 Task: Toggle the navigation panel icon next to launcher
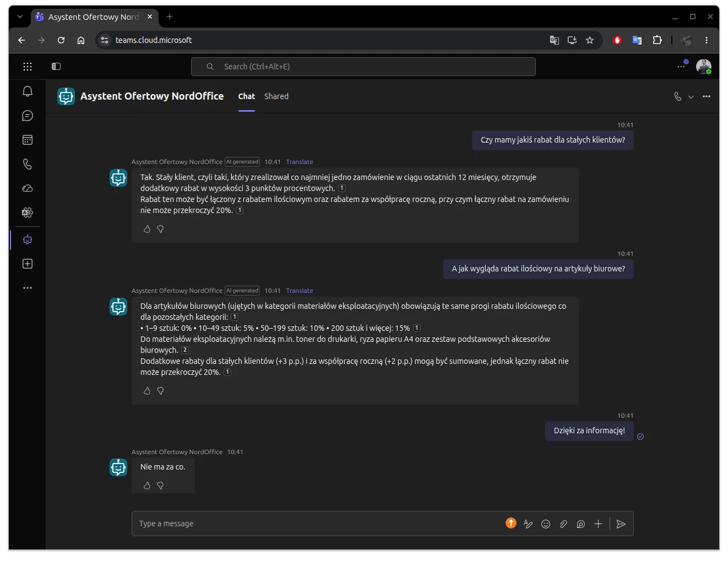(56, 67)
